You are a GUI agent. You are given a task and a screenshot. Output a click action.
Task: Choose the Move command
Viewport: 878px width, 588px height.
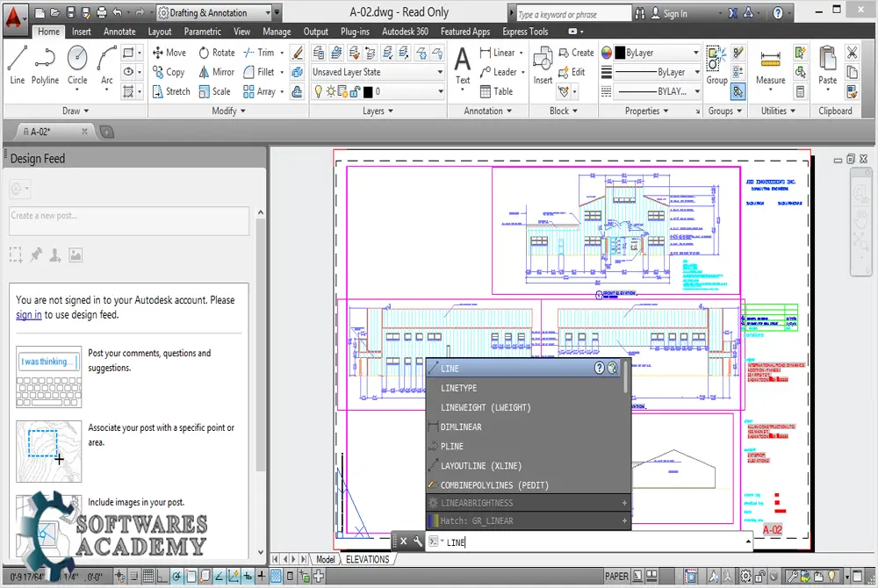[x=169, y=53]
